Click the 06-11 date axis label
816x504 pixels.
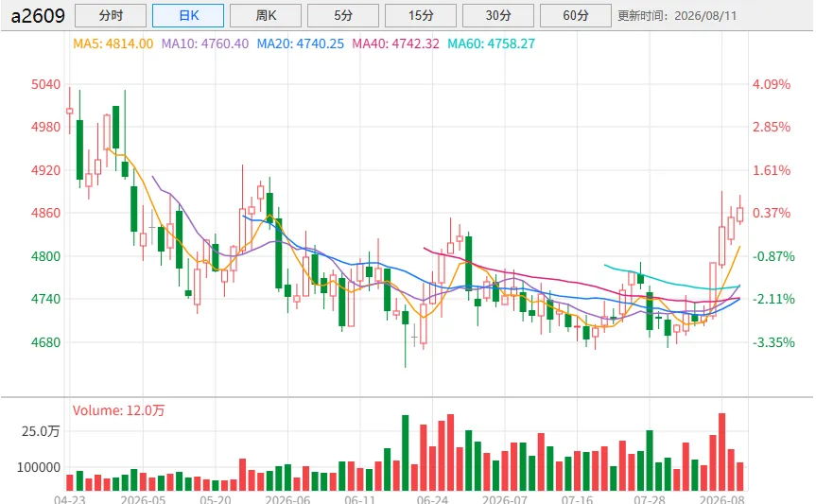(x=360, y=500)
